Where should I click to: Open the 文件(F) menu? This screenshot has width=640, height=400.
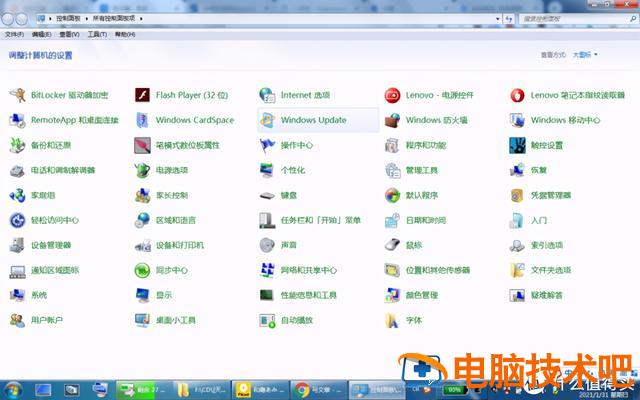click(x=14, y=35)
